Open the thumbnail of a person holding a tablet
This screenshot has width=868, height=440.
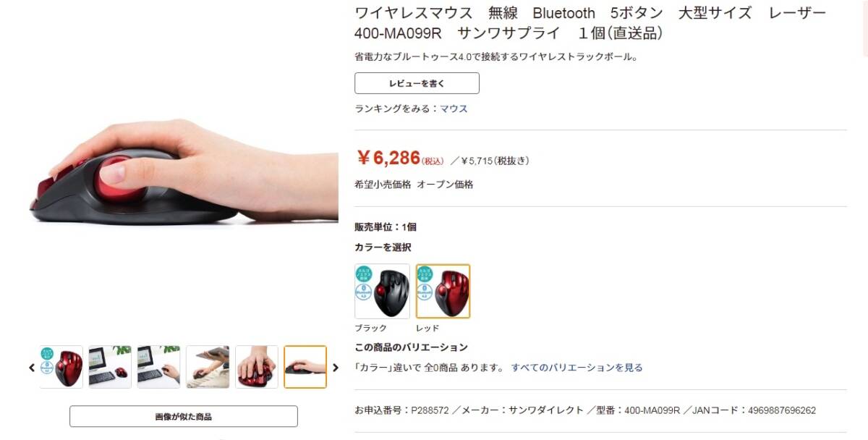208,367
